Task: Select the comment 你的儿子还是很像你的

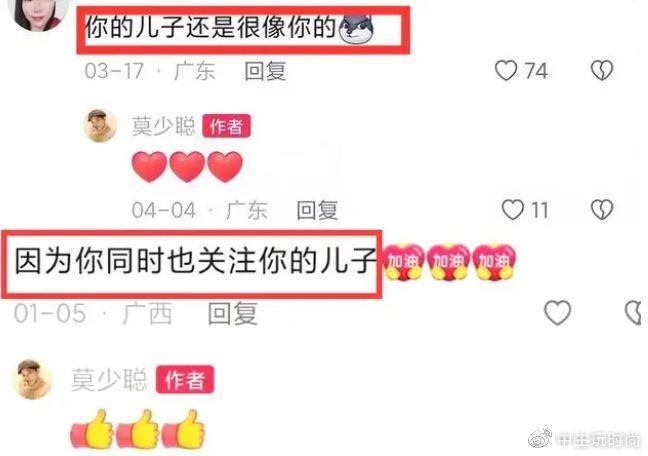Action: (x=210, y=28)
